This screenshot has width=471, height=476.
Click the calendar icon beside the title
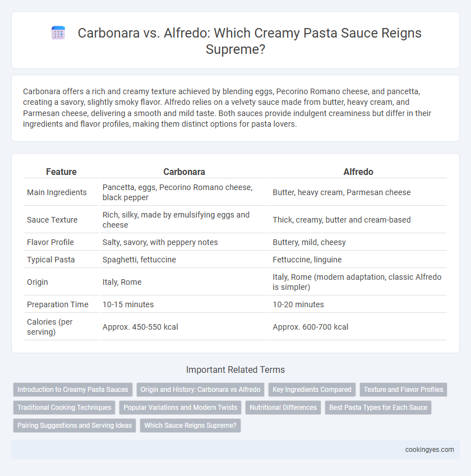tap(58, 33)
